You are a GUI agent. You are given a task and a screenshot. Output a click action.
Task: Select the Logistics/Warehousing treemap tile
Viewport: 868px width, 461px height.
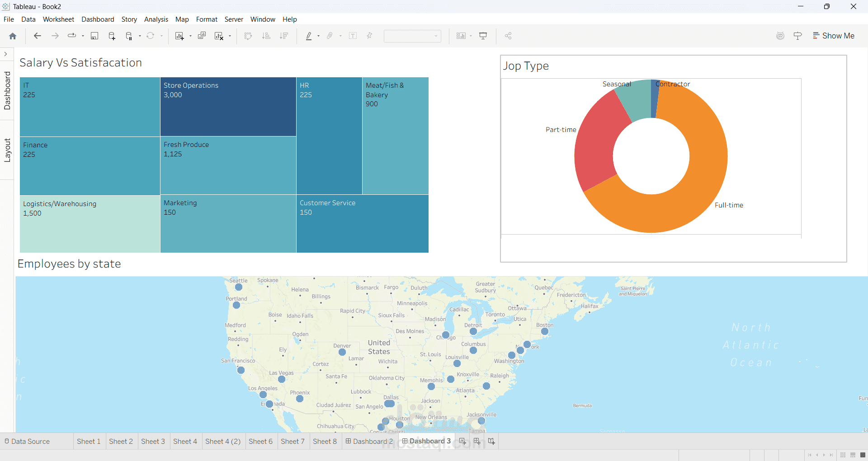pyautogui.click(x=90, y=224)
